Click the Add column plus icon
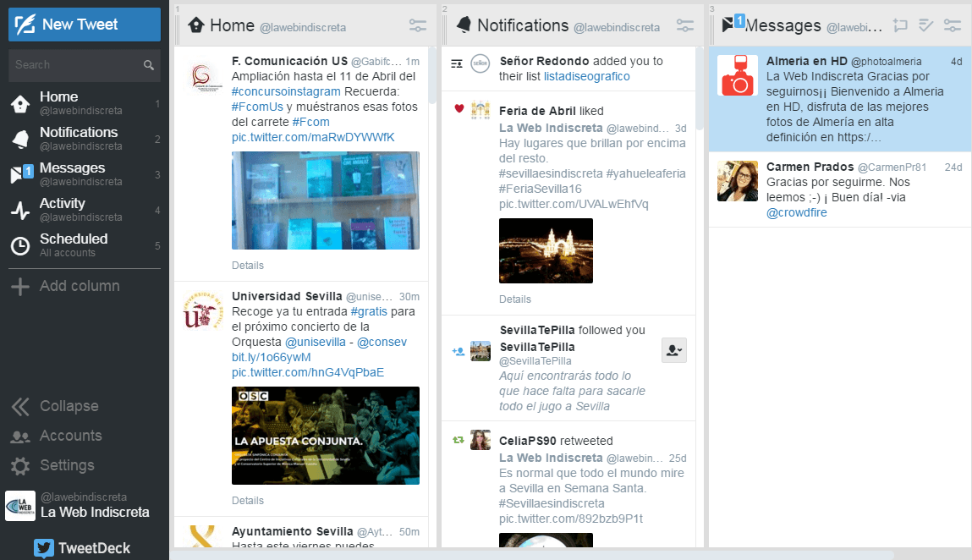Screen dimensions: 972x560 19,287
